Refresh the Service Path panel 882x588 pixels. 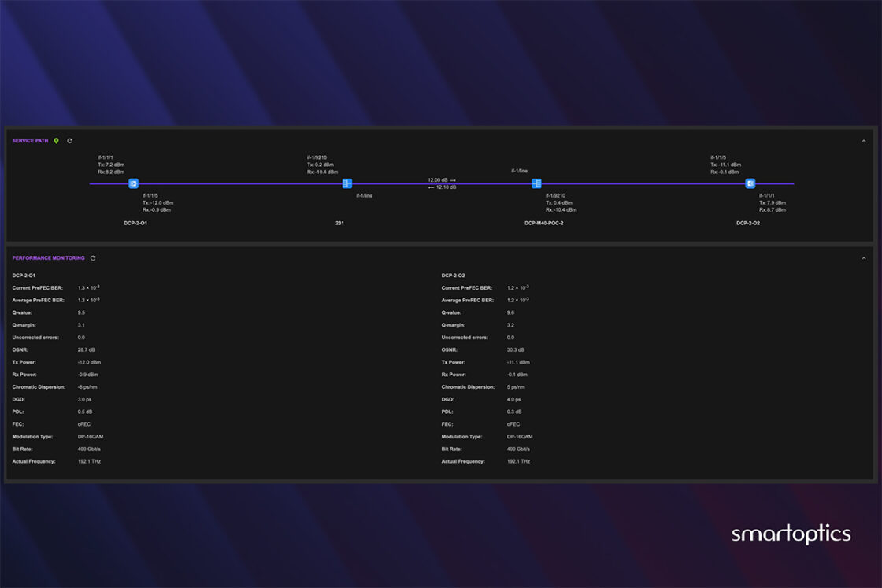pyautogui.click(x=69, y=141)
